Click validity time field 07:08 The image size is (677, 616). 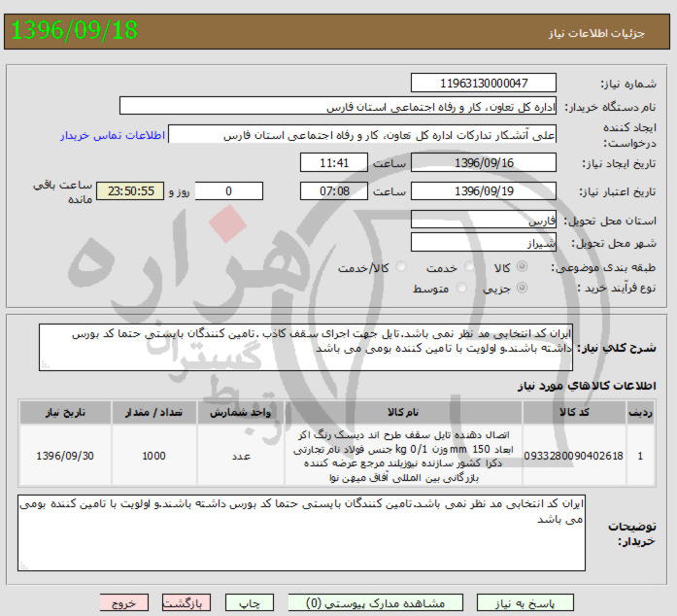coord(334,191)
